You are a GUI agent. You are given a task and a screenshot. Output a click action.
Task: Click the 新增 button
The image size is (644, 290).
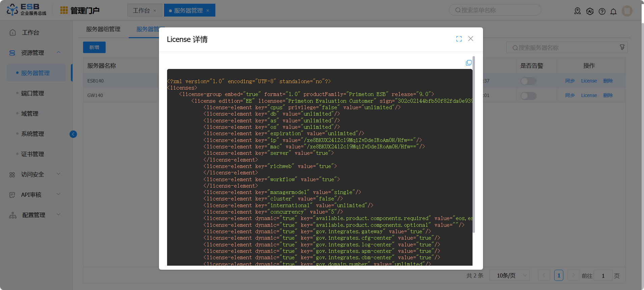coord(94,47)
